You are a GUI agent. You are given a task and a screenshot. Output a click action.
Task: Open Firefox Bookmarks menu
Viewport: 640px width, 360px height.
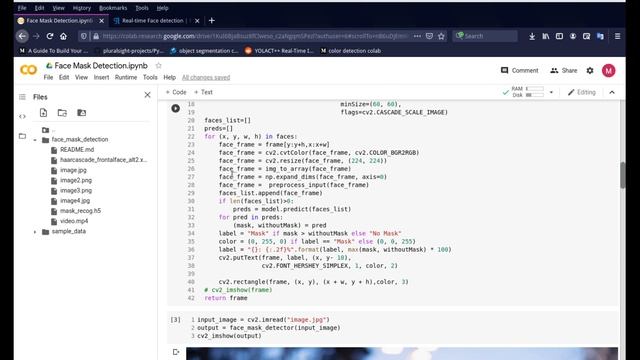(x=113, y=8)
